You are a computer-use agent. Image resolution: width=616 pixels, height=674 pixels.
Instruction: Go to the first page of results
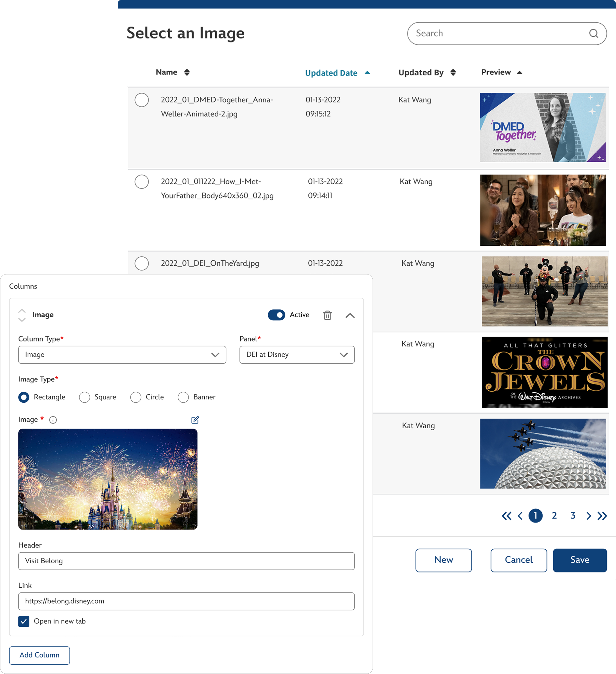[506, 516]
